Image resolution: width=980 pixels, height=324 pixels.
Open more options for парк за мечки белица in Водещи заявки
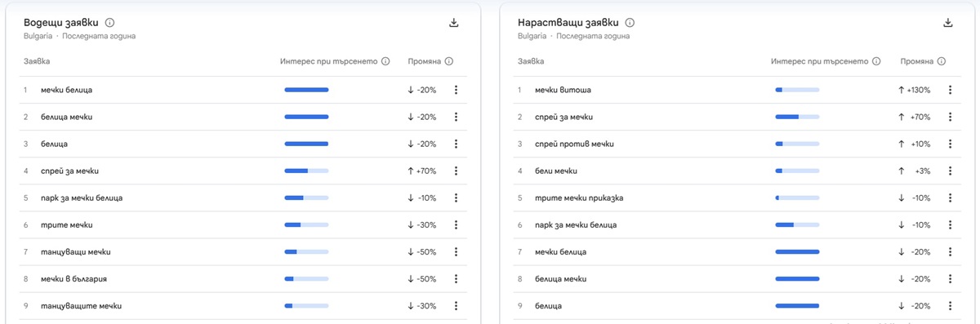click(x=456, y=198)
